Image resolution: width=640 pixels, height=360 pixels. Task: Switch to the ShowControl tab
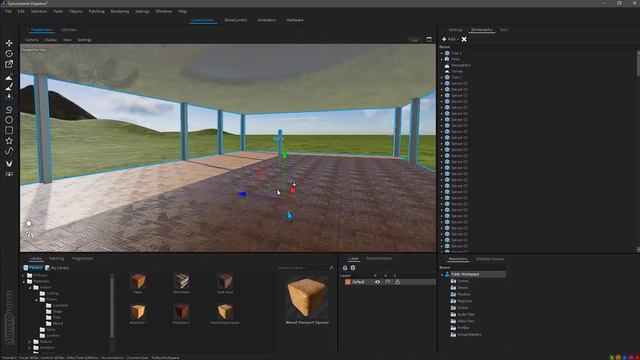pyautogui.click(x=236, y=20)
